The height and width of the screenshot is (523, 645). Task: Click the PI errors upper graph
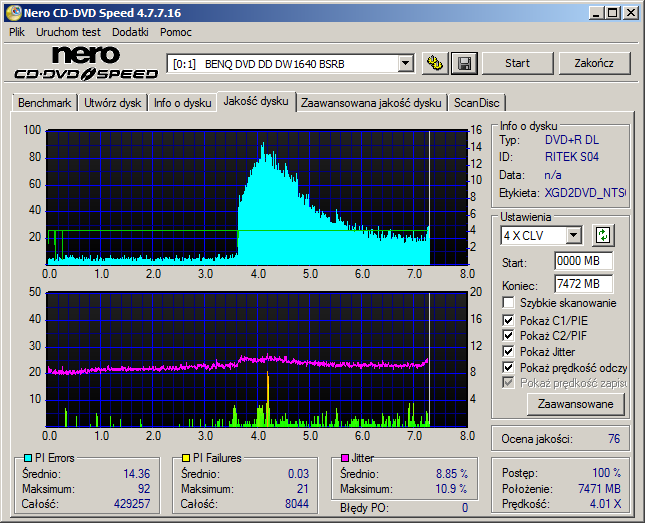[x=257, y=198]
